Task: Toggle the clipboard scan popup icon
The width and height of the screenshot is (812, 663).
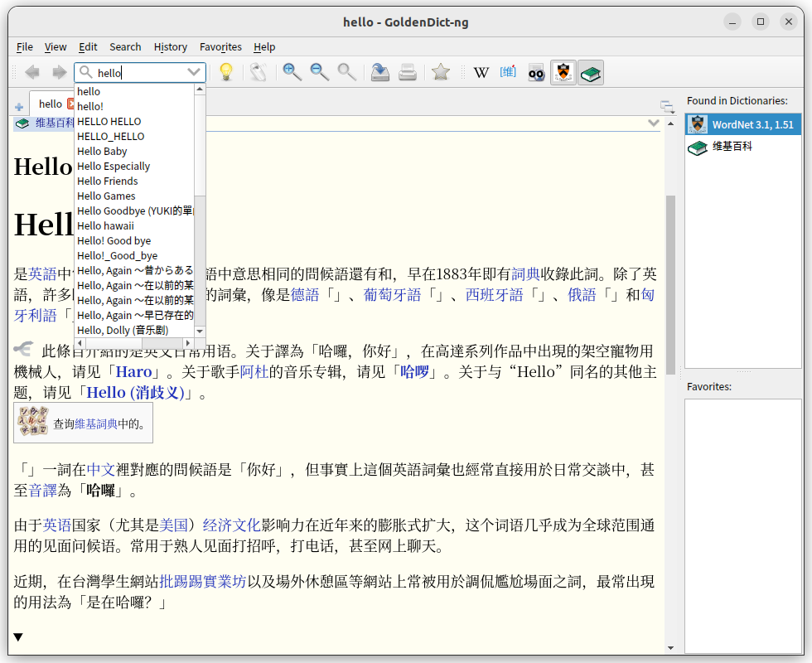Action: click(258, 73)
